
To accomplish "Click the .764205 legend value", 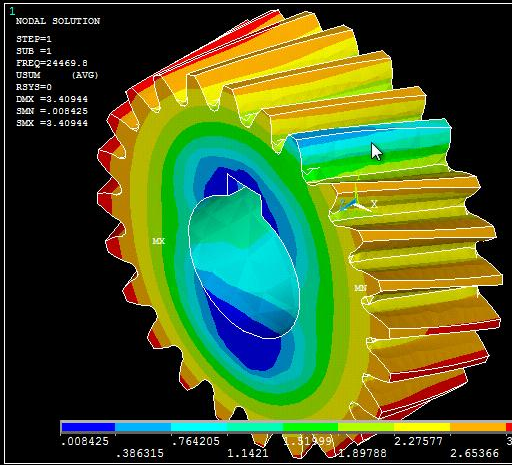I will click(196, 441).
